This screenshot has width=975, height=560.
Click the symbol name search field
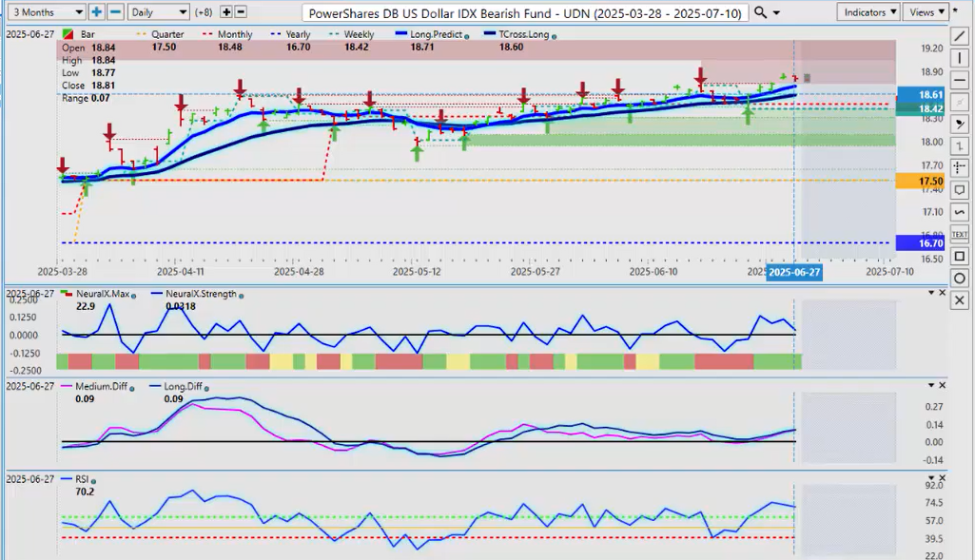tap(524, 13)
